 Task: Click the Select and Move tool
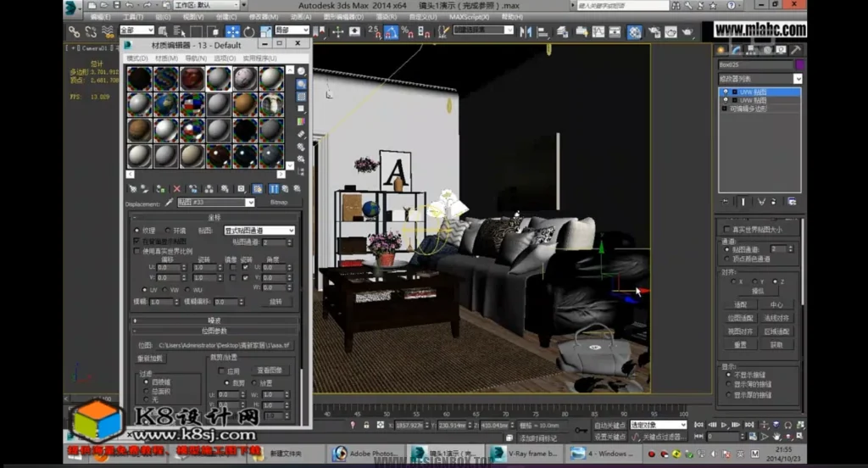coord(232,32)
